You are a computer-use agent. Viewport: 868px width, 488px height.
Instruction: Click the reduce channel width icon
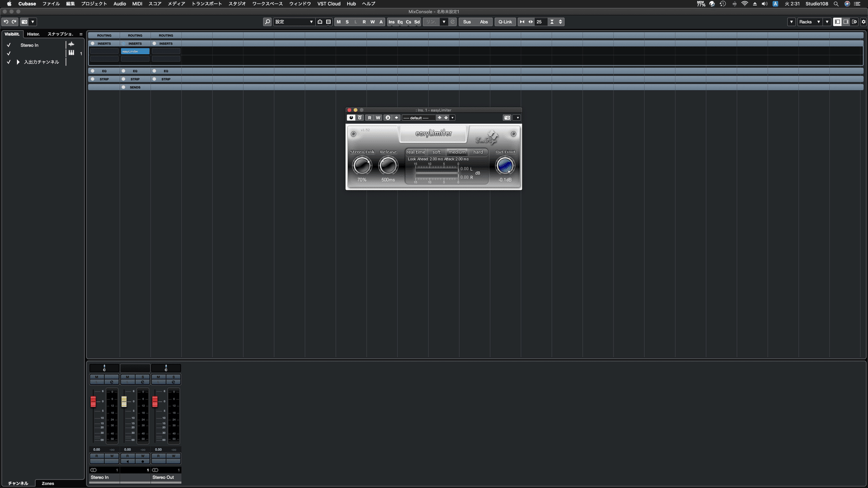(x=522, y=22)
